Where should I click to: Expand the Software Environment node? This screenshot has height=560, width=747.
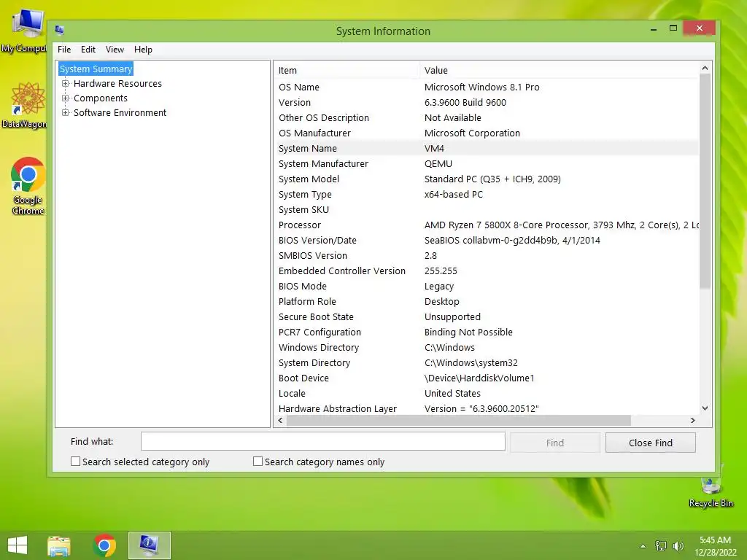(65, 113)
